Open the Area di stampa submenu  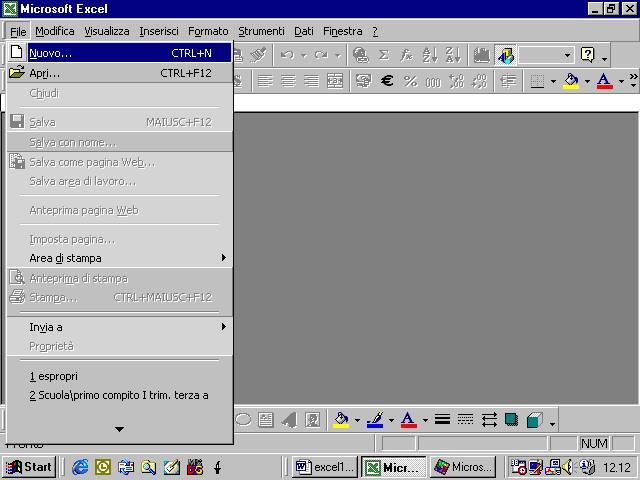[x=120, y=258]
